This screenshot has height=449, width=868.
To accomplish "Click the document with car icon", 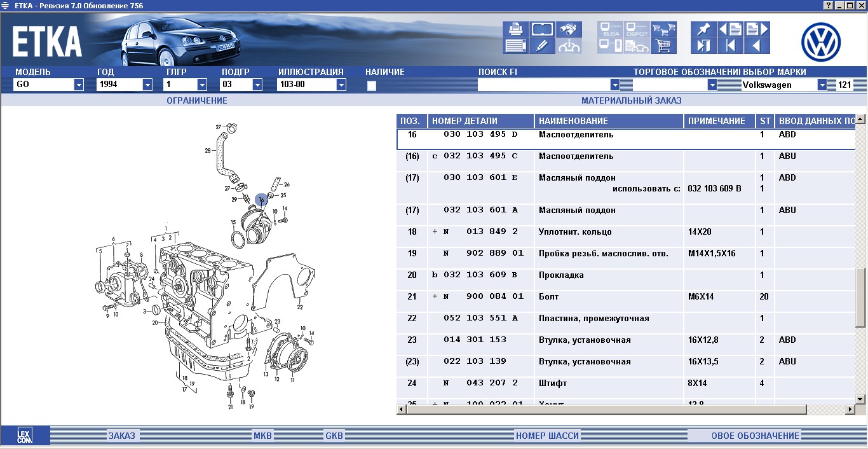I will 637,46.
